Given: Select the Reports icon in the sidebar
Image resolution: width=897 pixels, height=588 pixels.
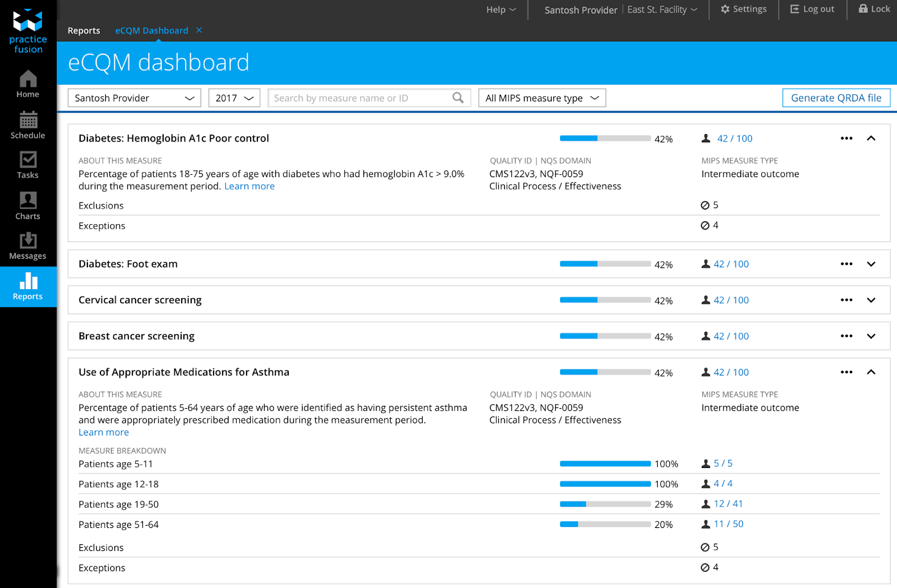Looking at the screenshot, I should tap(27, 286).
